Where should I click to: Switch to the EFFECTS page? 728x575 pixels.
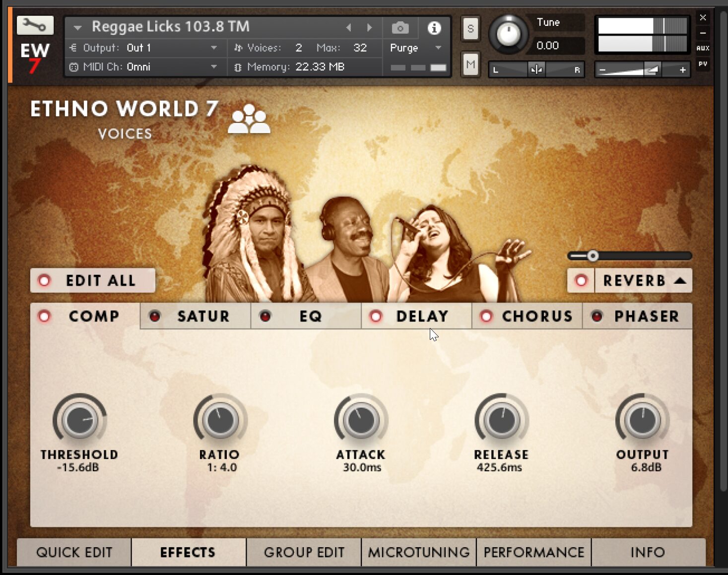tap(189, 552)
